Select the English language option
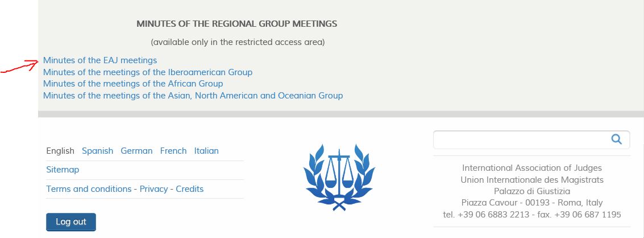 [60, 151]
